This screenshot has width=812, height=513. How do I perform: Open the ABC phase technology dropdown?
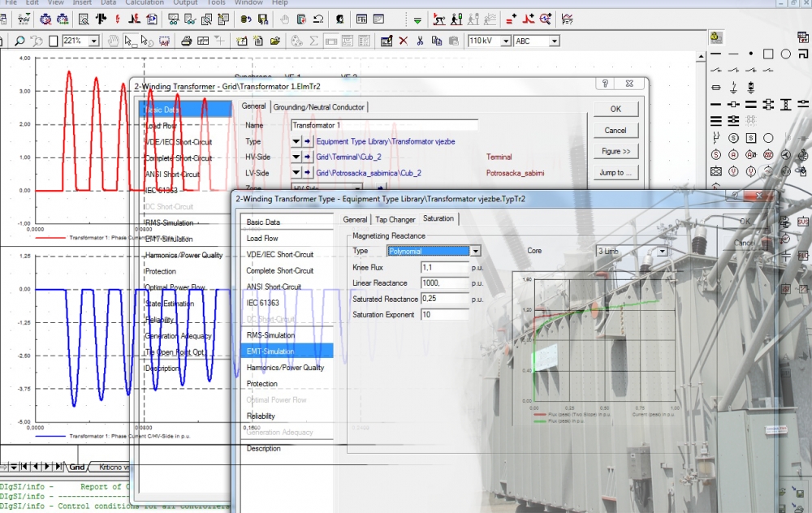554,41
